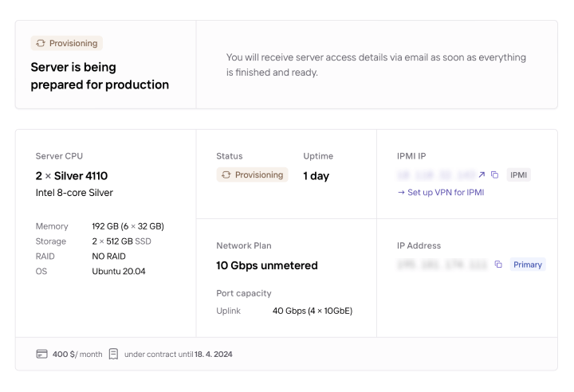Click the 10 Gbps unmetered network plan
Image resolution: width=574 pixels, height=392 pixels.
267,265
